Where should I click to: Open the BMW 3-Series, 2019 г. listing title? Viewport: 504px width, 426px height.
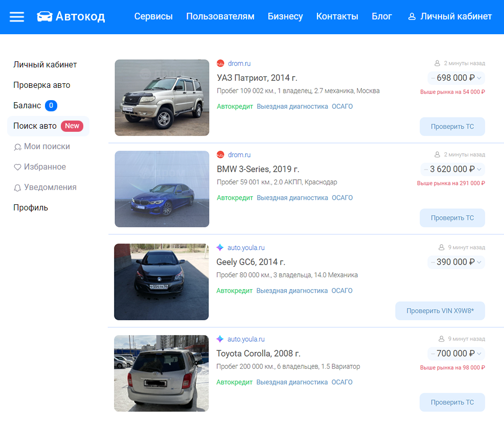(258, 169)
